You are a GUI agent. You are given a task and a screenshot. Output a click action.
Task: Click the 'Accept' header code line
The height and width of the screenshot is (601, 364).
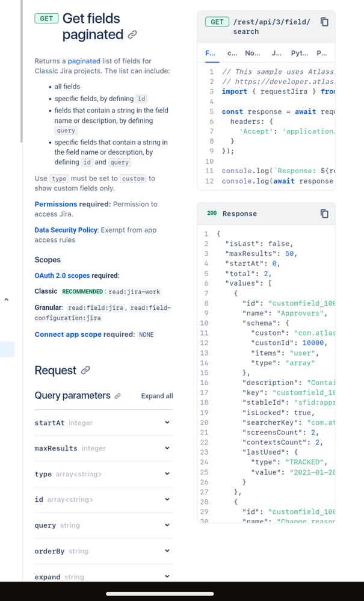pyautogui.click(x=287, y=132)
